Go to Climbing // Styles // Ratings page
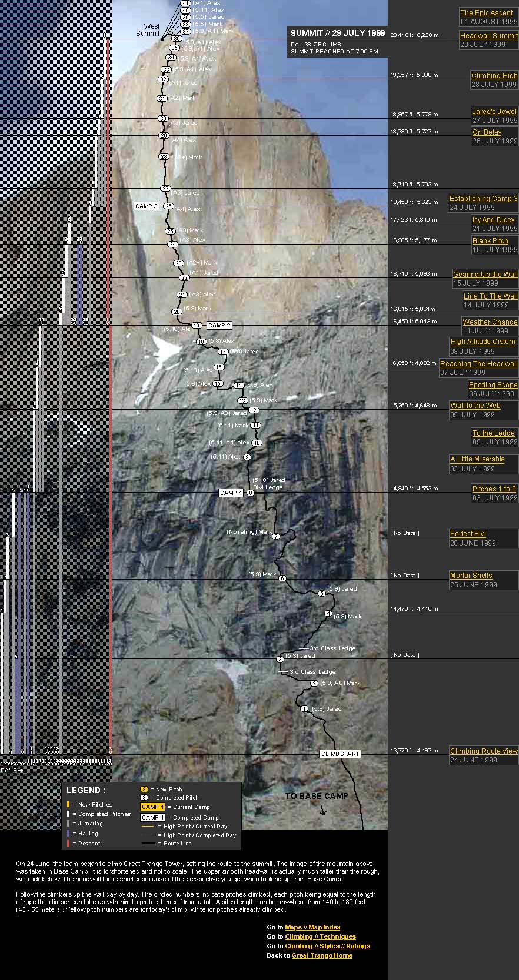 327,946
